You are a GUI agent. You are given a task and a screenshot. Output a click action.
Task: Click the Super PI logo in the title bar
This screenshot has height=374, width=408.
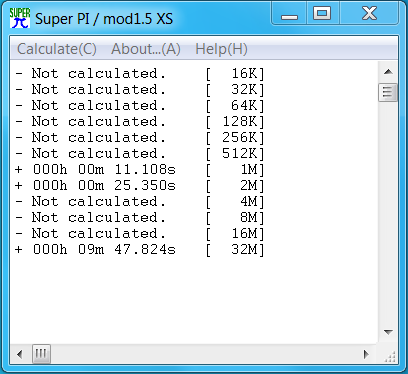pos(20,18)
